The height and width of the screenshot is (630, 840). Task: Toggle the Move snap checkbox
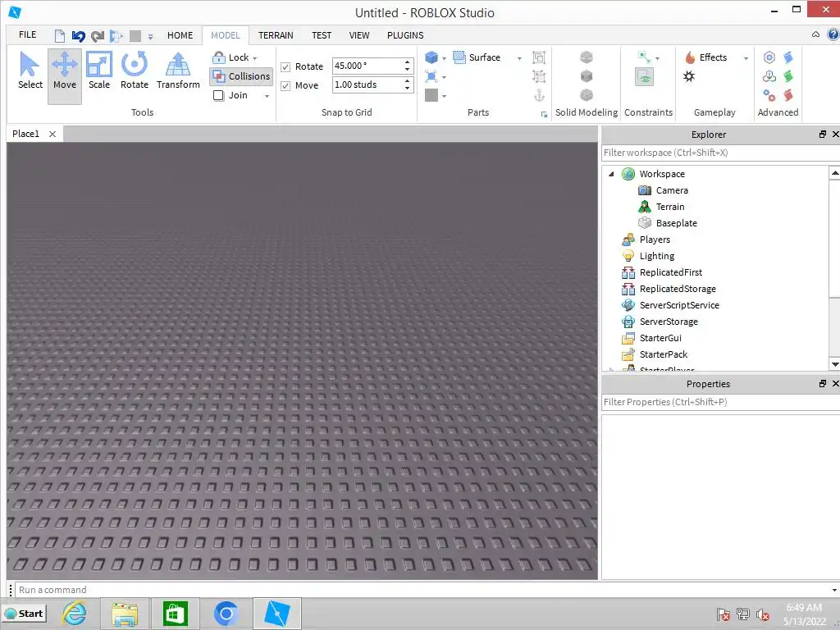[285, 85]
